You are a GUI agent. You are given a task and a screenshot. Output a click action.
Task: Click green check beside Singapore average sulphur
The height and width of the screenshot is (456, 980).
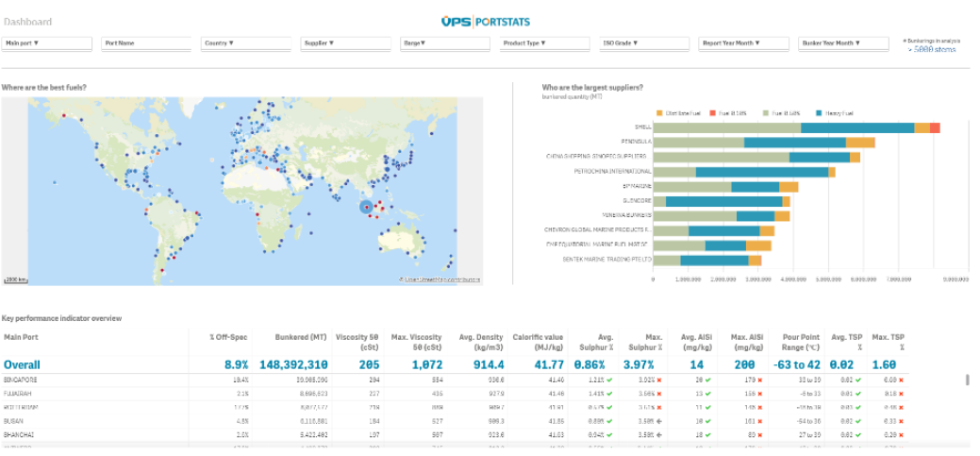pyautogui.click(x=611, y=379)
